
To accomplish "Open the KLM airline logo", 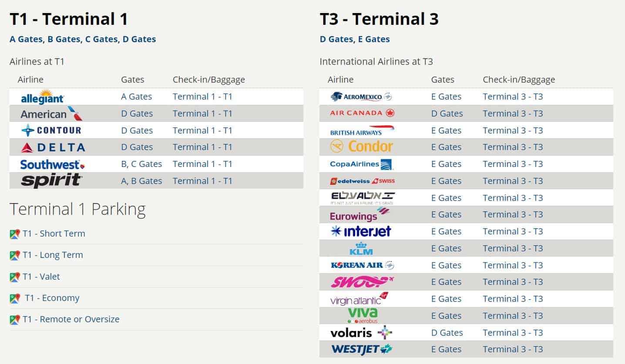I will [x=361, y=248].
